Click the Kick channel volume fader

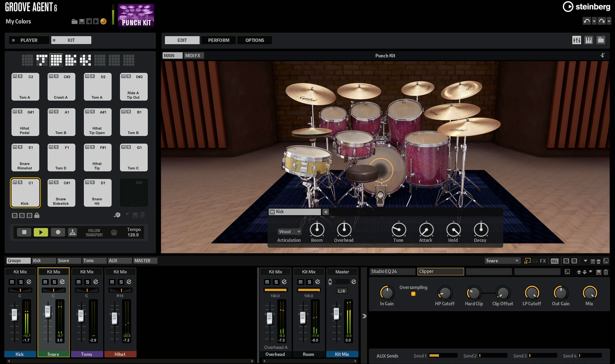coord(14,315)
